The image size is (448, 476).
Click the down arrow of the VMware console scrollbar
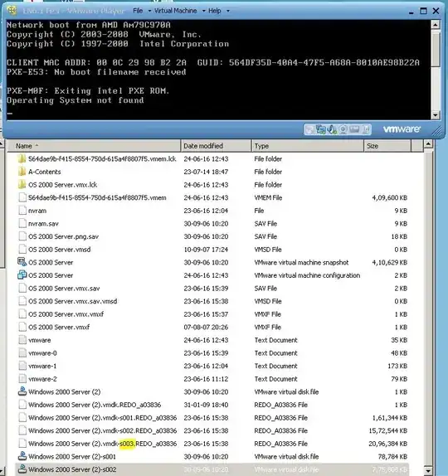click(436, 115)
